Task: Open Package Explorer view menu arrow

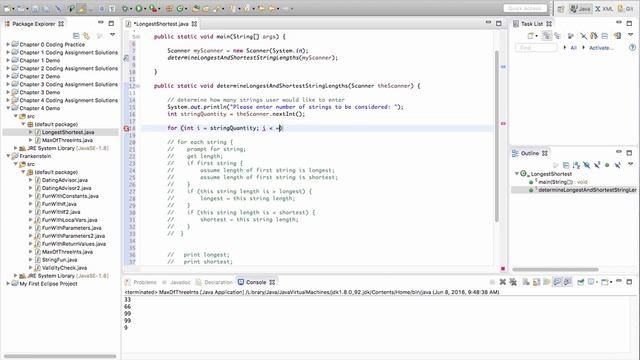Action: pos(113,36)
